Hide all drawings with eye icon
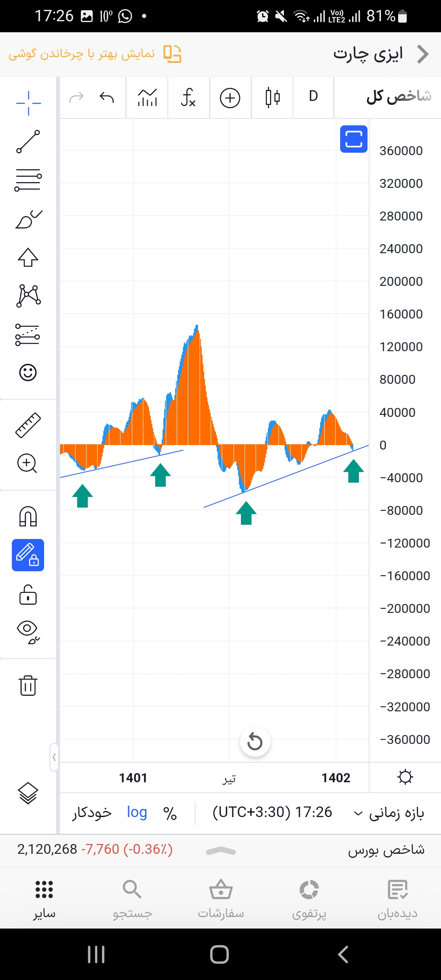Image resolution: width=441 pixels, height=980 pixels. 28,633
